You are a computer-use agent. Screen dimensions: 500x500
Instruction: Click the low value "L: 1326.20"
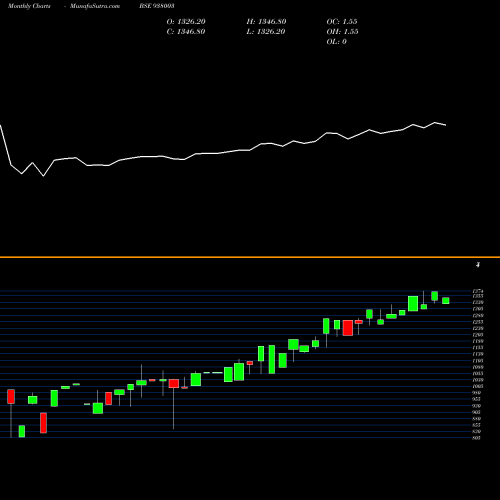[x=266, y=32]
